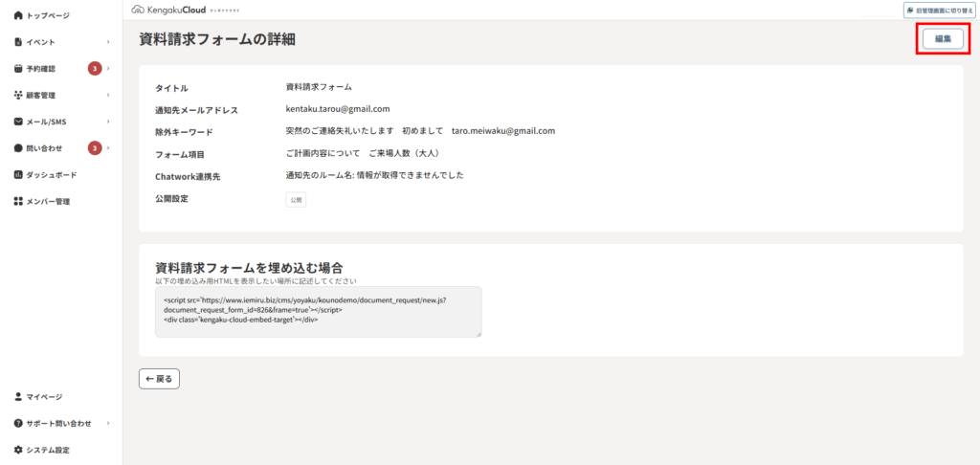Viewport: 980px width, 465px height.
Task: Click the メンバー管理 grid icon
Action: 18,201
